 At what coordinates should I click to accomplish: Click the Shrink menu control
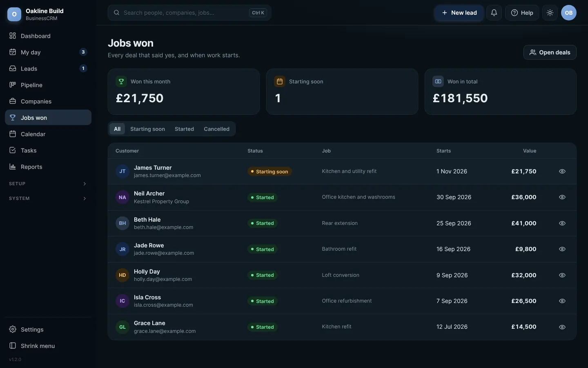pyautogui.click(x=48, y=346)
